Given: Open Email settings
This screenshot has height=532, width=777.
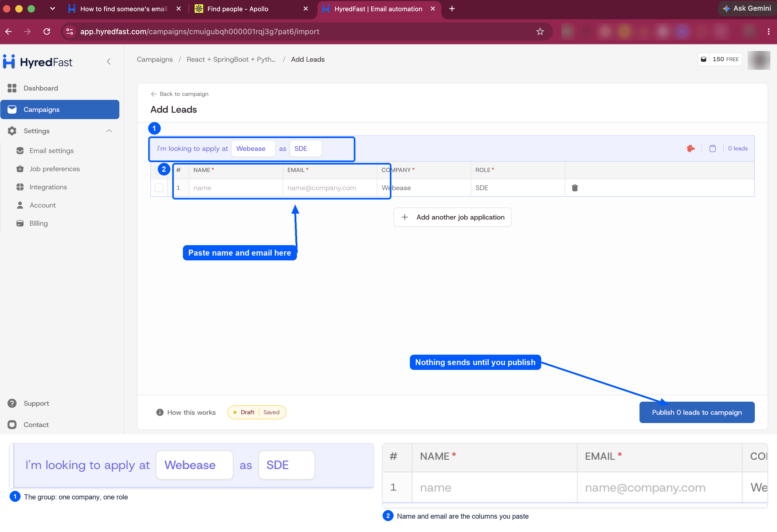Looking at the screenshot, I should click(52, 151).
